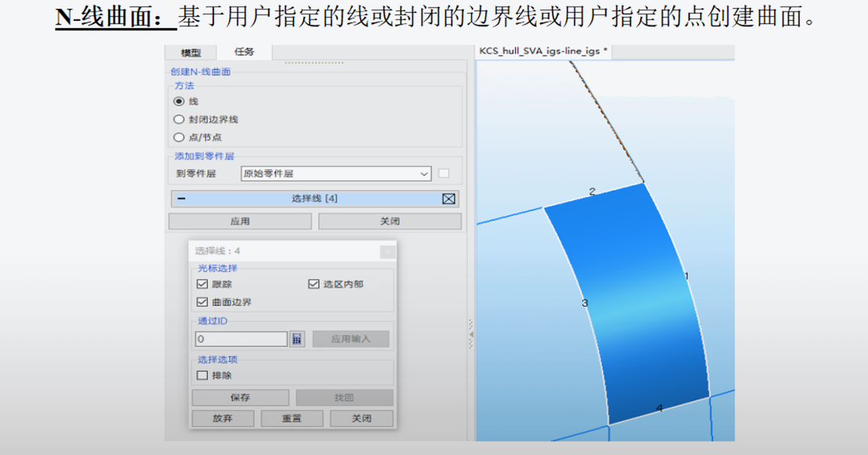The height and width of the screenshot is (455, 868).
Task: Select the 线 method radio button
Action: [x=179, y=102]
